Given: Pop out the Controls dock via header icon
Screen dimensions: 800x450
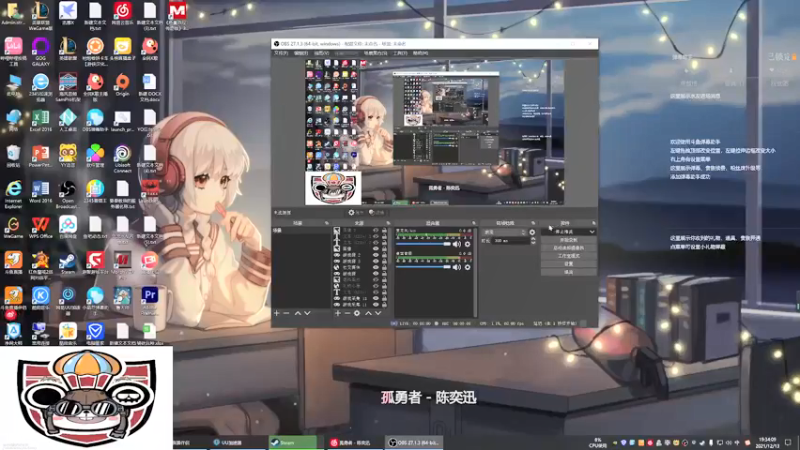Looking at the screenshot, I should click(594, 223).
